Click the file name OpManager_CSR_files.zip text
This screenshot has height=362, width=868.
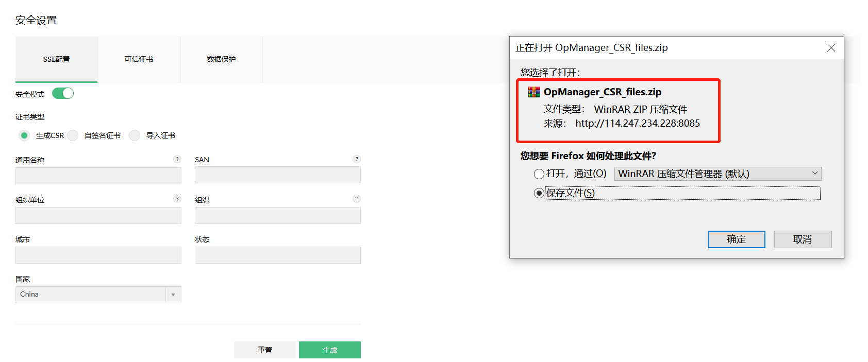603,92
